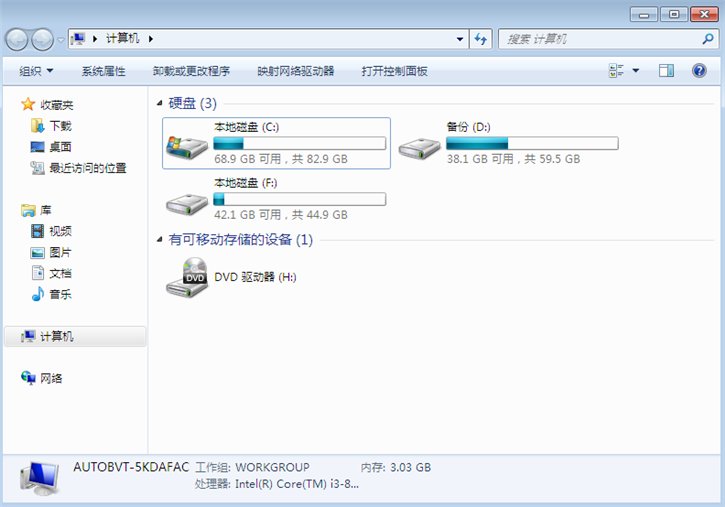Screen dimensions: 725x507
Task: Select local disk F: drive icon
Action: [186, 201]
